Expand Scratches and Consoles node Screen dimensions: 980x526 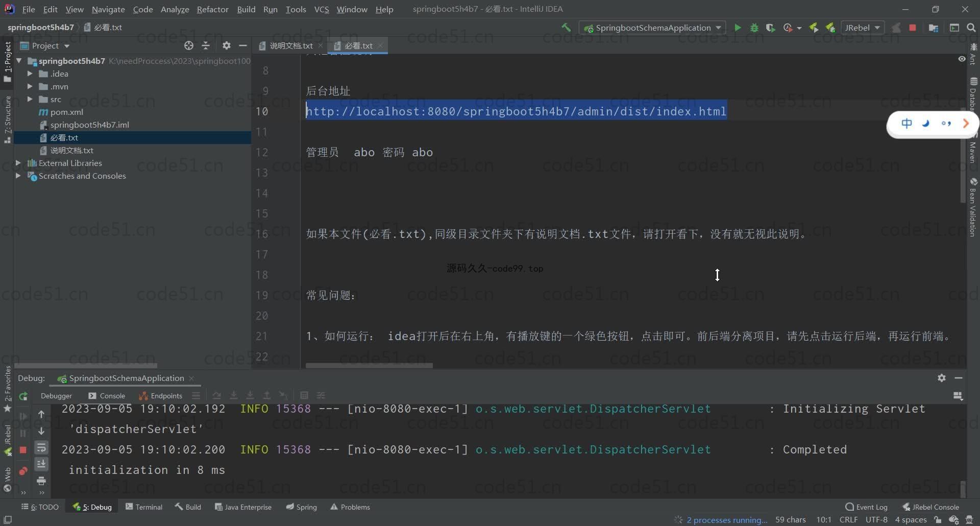coord(18,176)
